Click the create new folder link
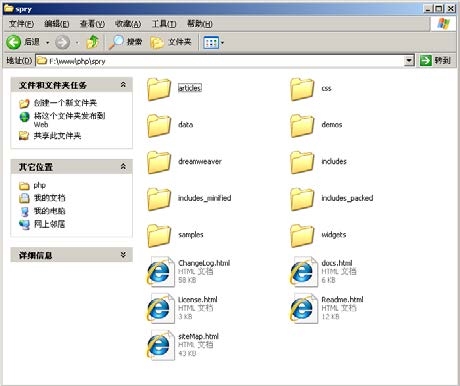 [65, 103]
